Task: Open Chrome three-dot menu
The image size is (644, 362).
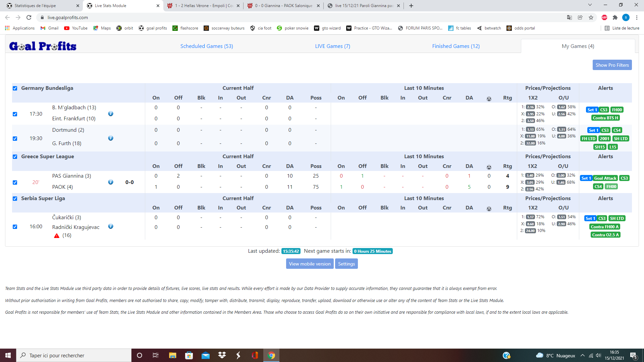Action: pos(637,17)
